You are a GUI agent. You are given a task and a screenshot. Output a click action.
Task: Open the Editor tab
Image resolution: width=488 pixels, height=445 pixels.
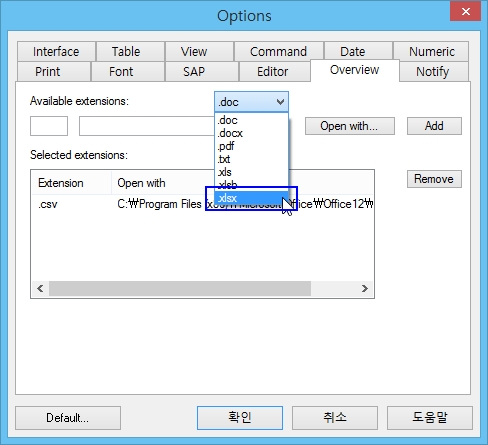tap(273, 72)
